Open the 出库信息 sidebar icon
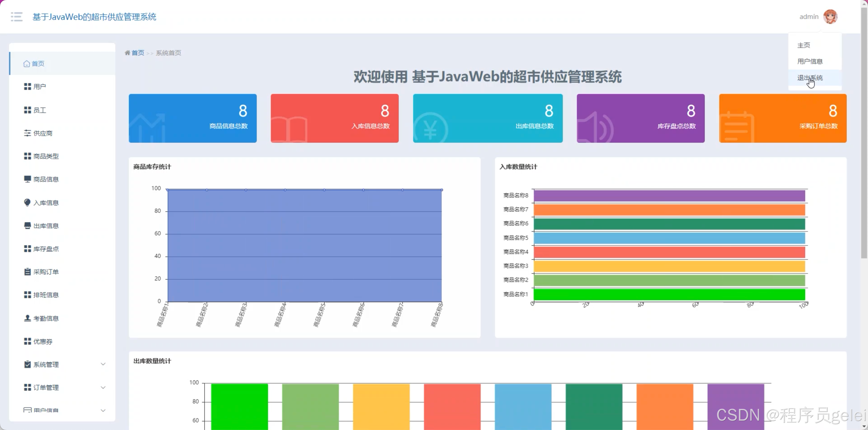Image resolution: width=868 pixels, height=430 pixels. [27, 226]
